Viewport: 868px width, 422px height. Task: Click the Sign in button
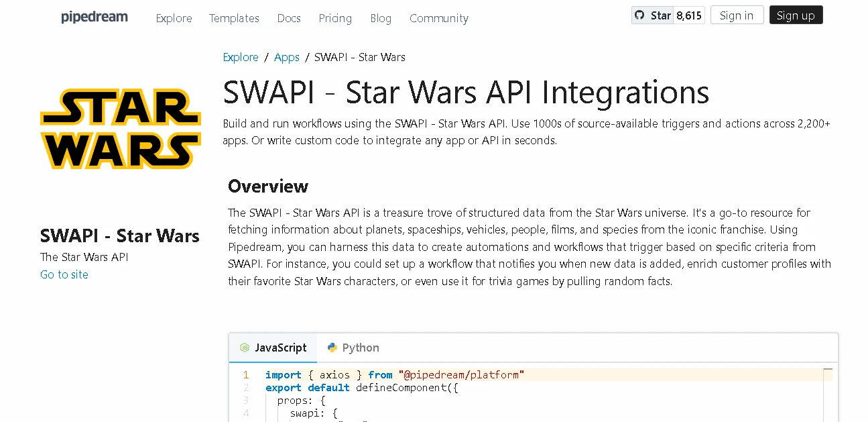tap(737, 15)
